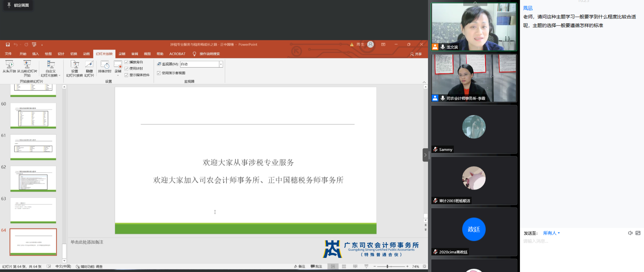This screenshot has width=644, height=272.
Task: Click the warning triangle icon in title bar
Action: (x=352, y=45)
